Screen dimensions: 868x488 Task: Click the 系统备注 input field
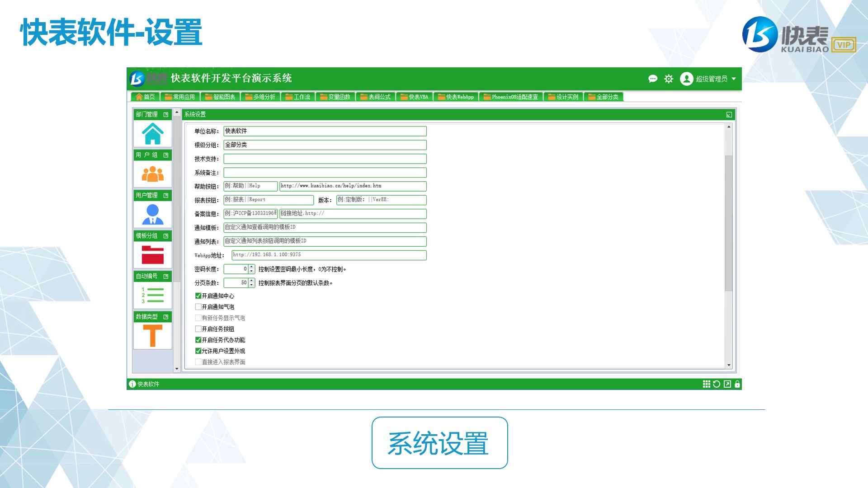tap(325, 173)
